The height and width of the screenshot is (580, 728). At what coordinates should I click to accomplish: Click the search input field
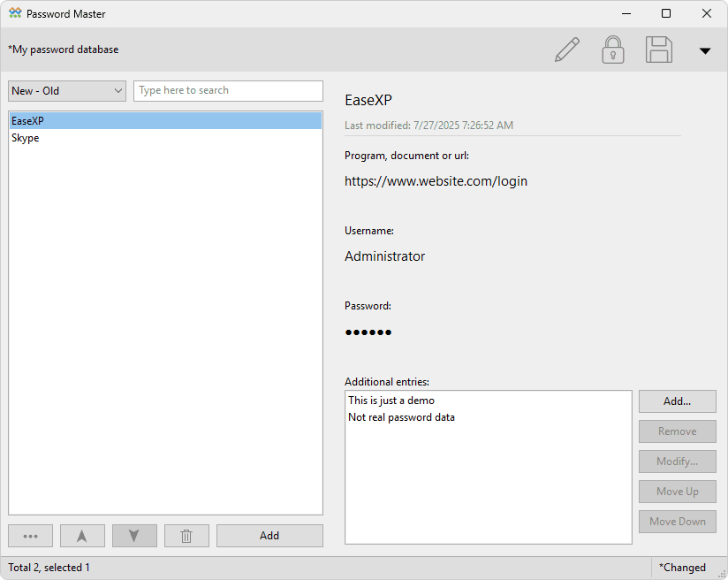pos(228,90)
